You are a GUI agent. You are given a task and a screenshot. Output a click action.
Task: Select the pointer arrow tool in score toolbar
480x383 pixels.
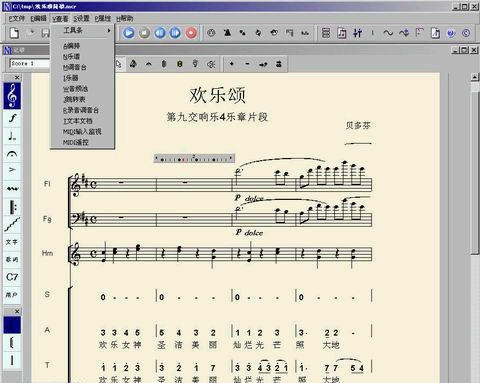[x=119, y=64]
